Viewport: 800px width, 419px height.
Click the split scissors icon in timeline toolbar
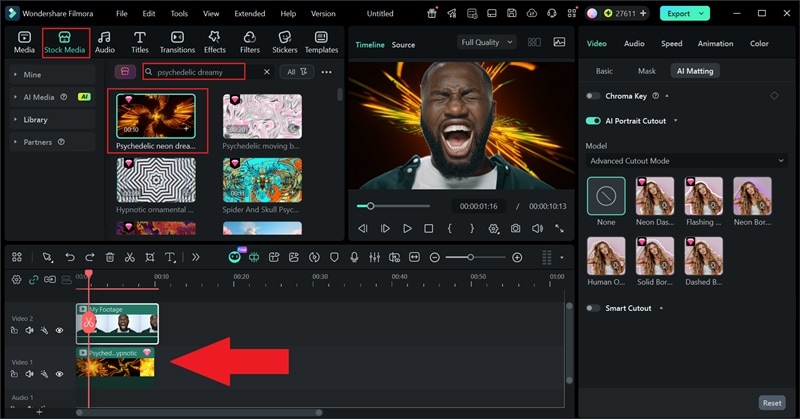click(130, 257)
